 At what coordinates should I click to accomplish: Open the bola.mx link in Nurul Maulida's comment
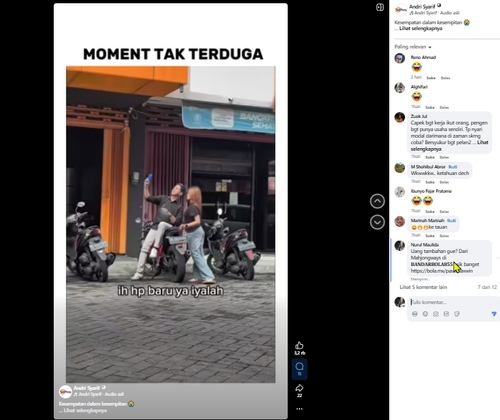tap(442, 271)
